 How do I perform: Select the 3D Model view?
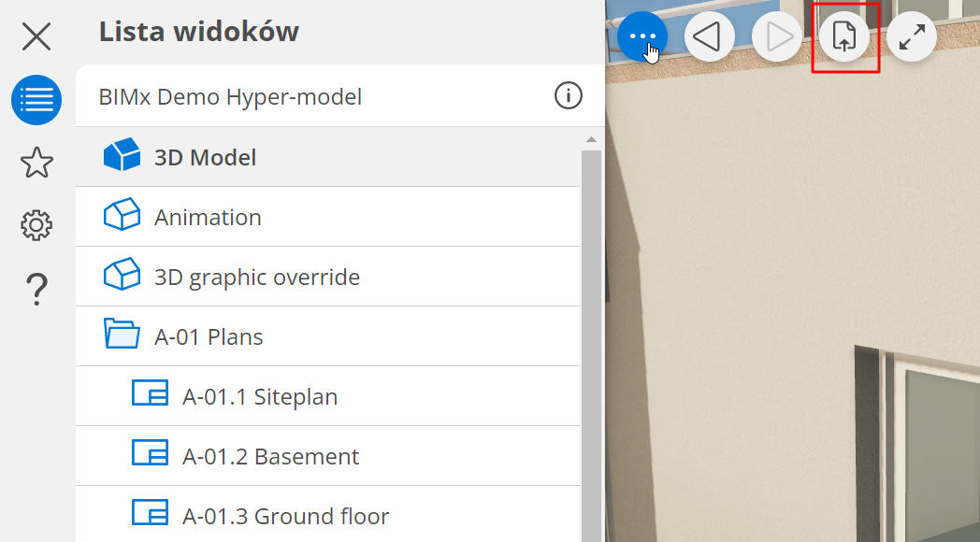coord(205,157)
